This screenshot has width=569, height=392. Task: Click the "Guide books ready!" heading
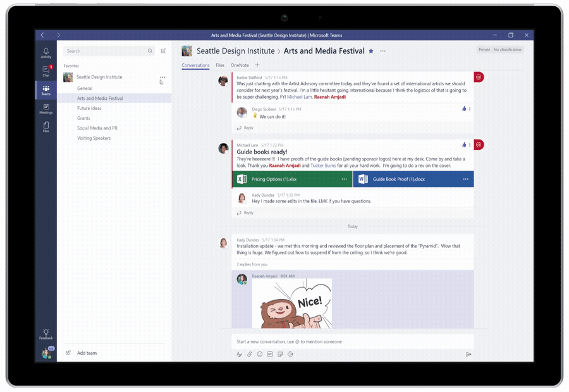262,152
